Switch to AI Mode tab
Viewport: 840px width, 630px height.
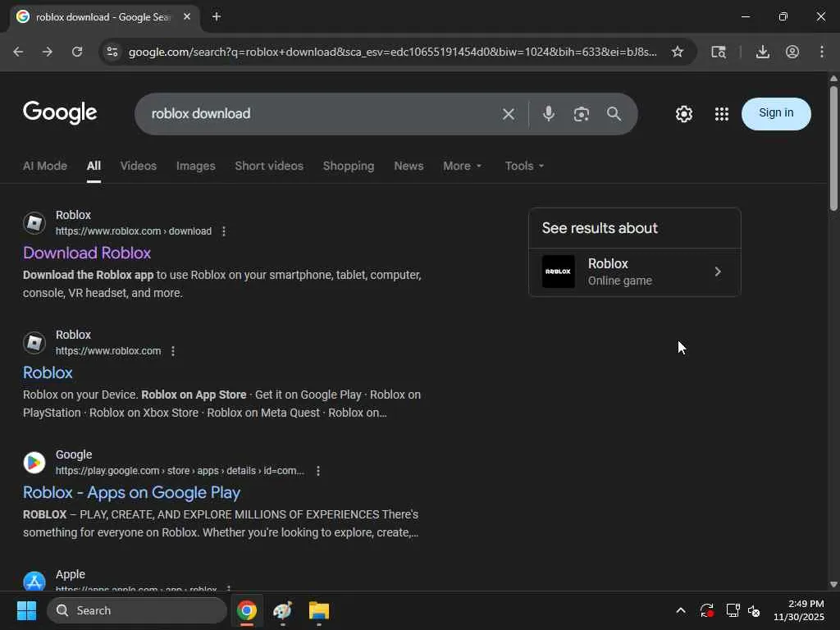45,166
